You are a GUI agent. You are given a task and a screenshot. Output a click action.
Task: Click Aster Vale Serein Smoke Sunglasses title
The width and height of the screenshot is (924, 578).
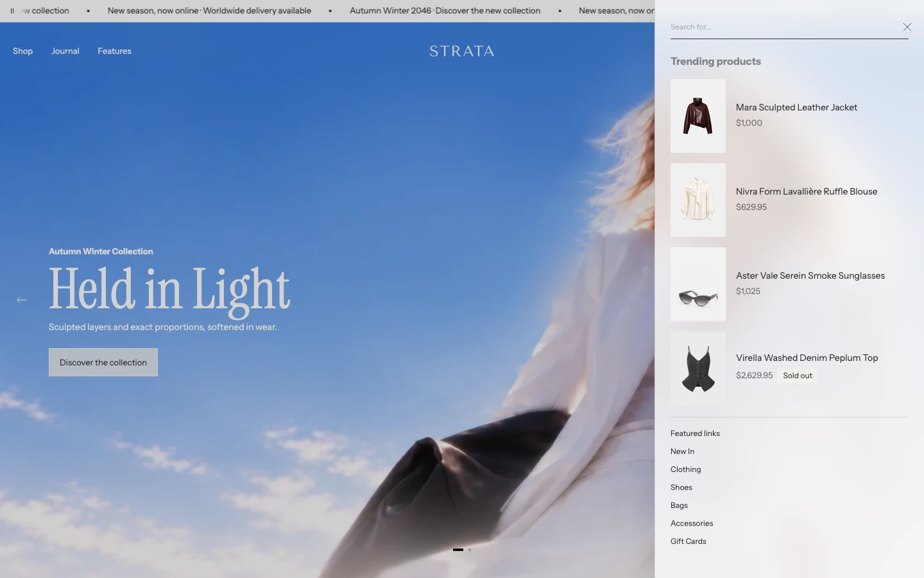pyautogui.click(x=810, y=276)
